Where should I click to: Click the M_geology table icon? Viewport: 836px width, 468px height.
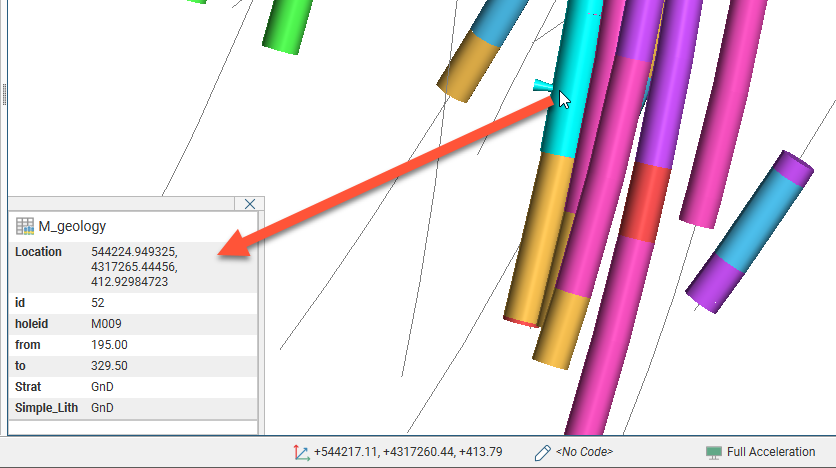tap(25, 226)
